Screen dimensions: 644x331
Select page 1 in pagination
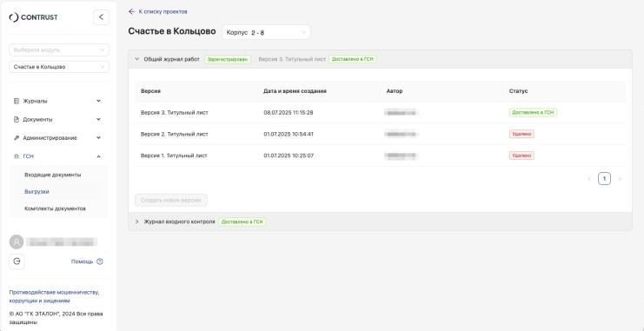tap(605, 179)
